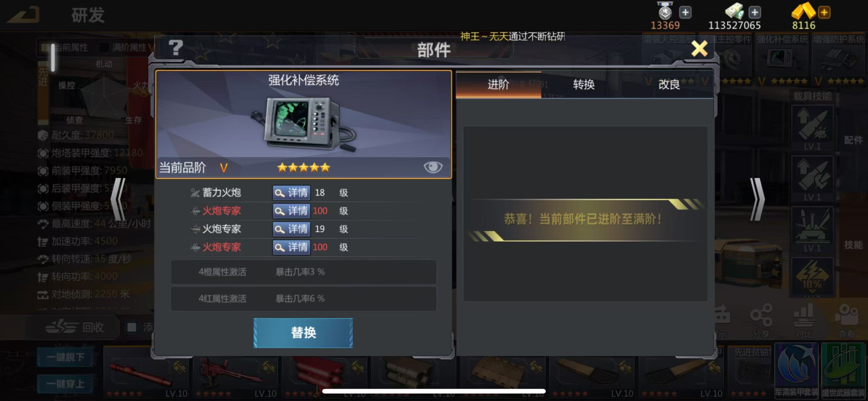The width and height of the screenshot is (868, 401).
Task: Click the 替换 replace button
Action: (x=303, y=333)
